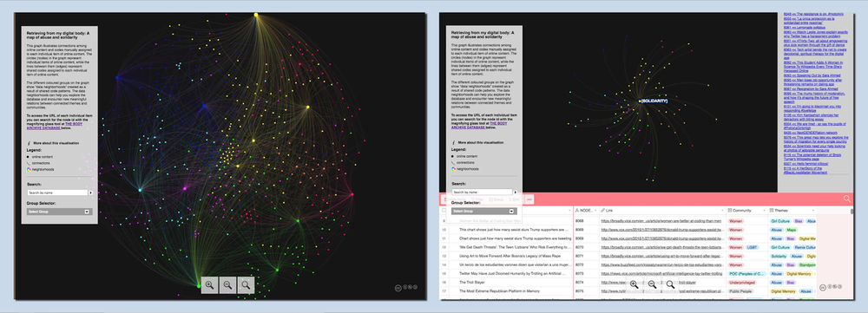868x313 pixels.
Task: Tick the select-all checkbox in table header
Action: [x=444, y=211]
